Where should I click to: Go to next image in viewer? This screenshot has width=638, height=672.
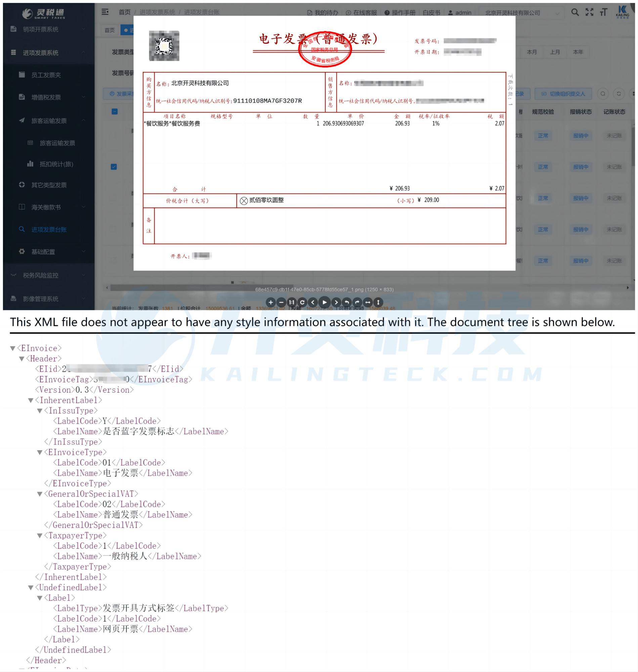336,302
